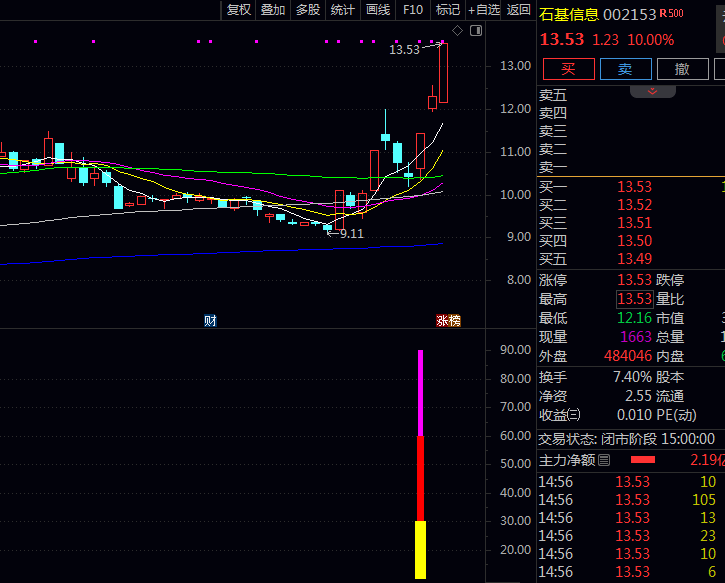
Task: Click the magenta segment of indicator bar
Action: [x=420, y=393]
